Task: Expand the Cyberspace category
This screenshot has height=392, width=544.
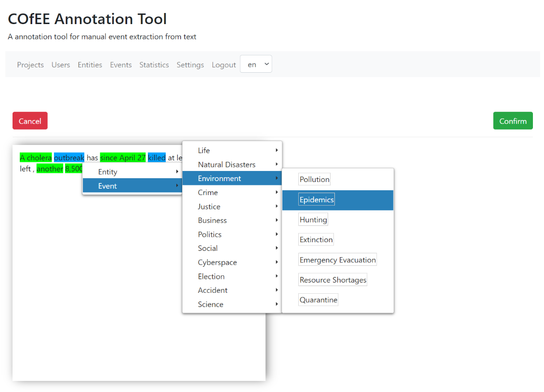Action: pos(232,262)
